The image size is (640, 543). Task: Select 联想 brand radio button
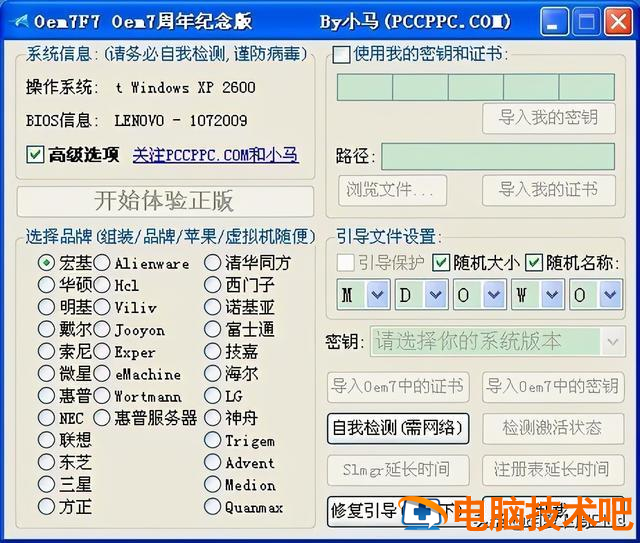click(x=47, y=440)
